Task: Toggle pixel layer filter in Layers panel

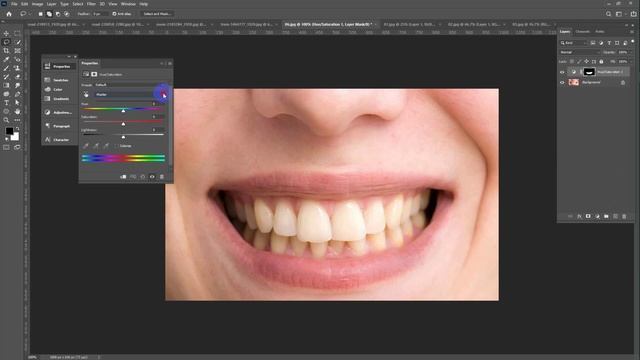Action: [x=593, y=43]
